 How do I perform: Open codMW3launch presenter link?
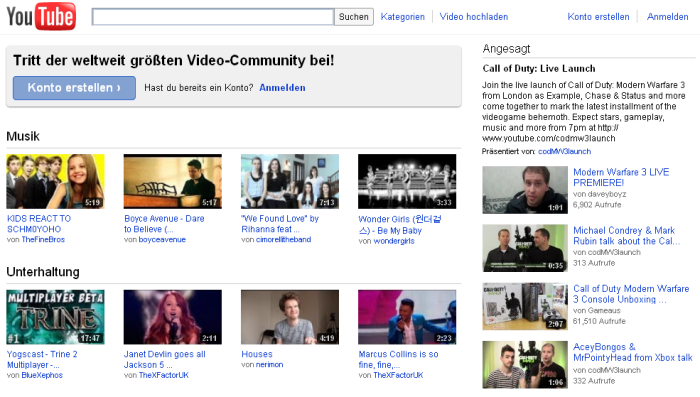564,151
